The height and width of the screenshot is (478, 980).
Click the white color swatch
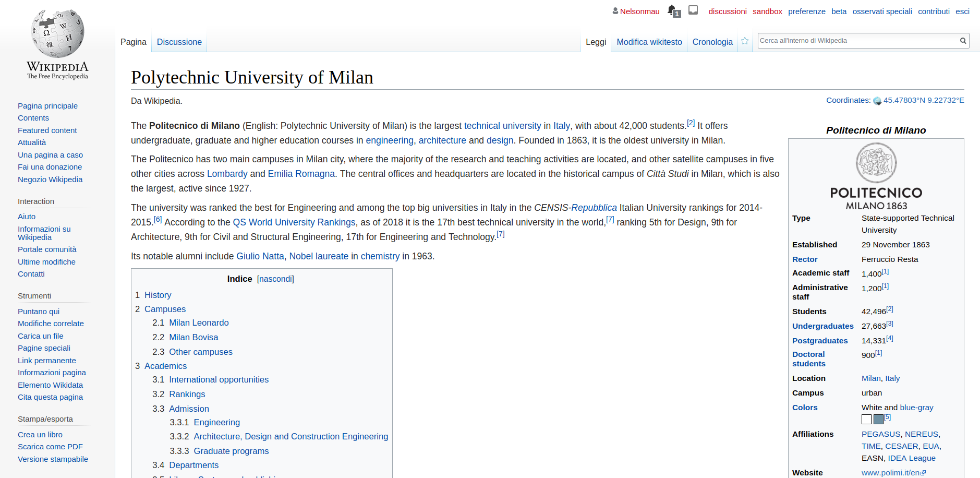(866, 419)
